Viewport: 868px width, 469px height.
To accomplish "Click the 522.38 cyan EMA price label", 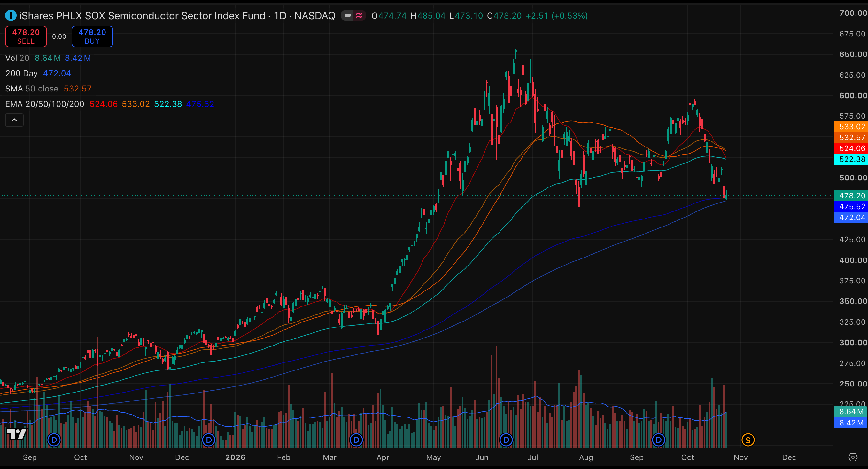I will click(851, 159).
